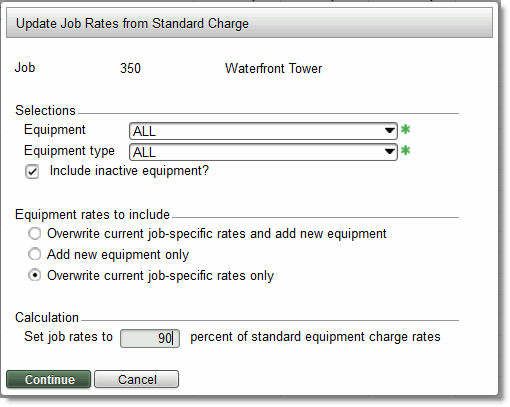Click the Set job rates to label
This screenshot has height=407, width=510.
68,337
